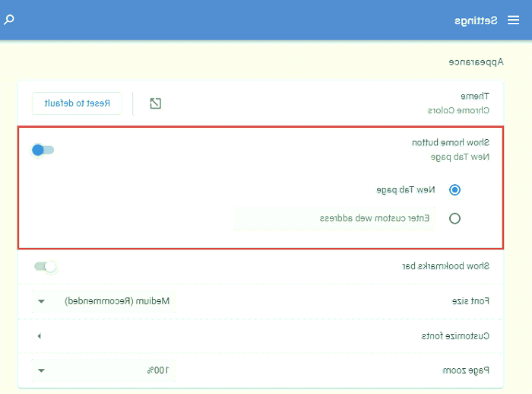Viewport: 532px width, 394px height.
Task: Click the Theme row title text
Action: (475, 97)
